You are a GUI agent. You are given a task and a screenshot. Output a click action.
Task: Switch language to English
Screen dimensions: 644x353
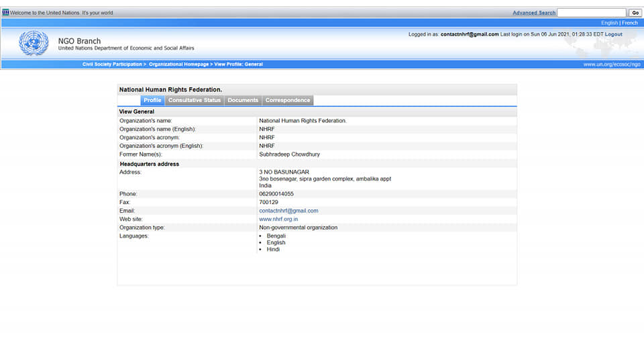coord(610,23)
